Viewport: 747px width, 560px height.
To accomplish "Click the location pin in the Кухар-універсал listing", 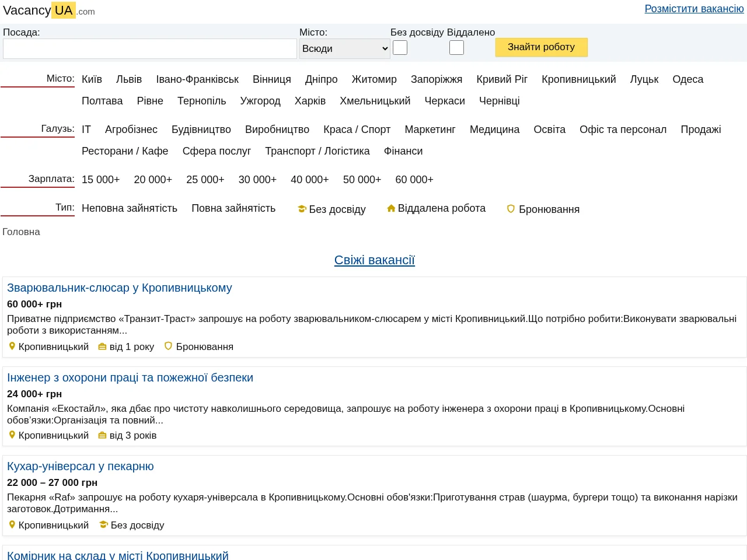I will 12,525.
